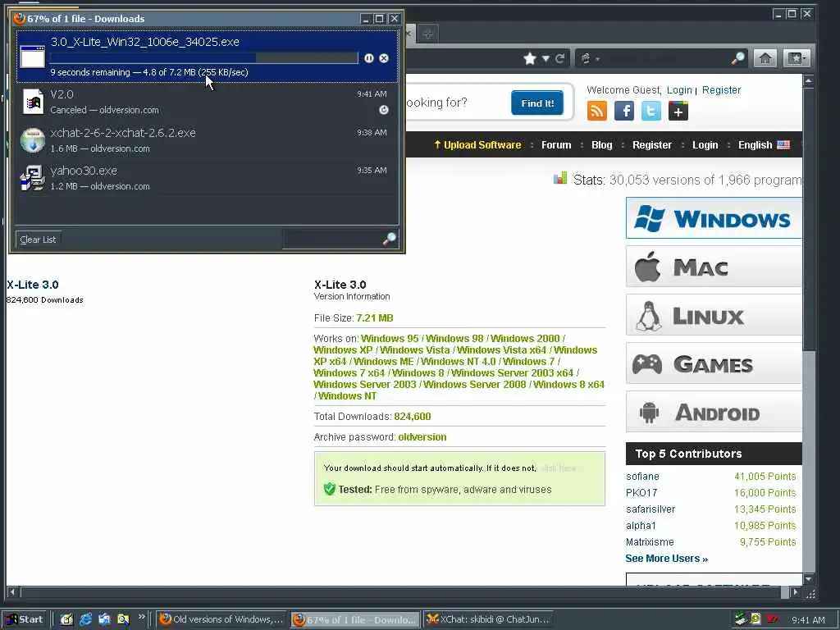Change the site language from English

point(764,144)
